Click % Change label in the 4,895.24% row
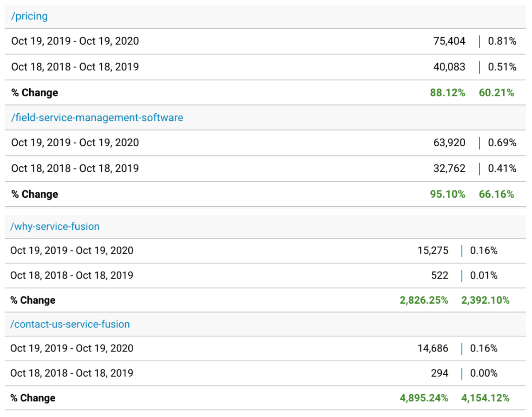Screen dimensions: 532x417 (x=33, y=397)
